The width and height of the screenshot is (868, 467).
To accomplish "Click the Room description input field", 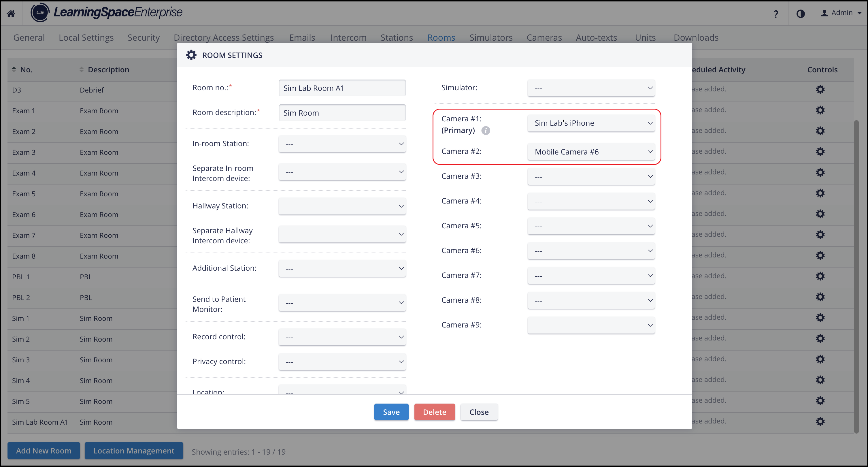I will pyautogui.click(x=342, y=113).
